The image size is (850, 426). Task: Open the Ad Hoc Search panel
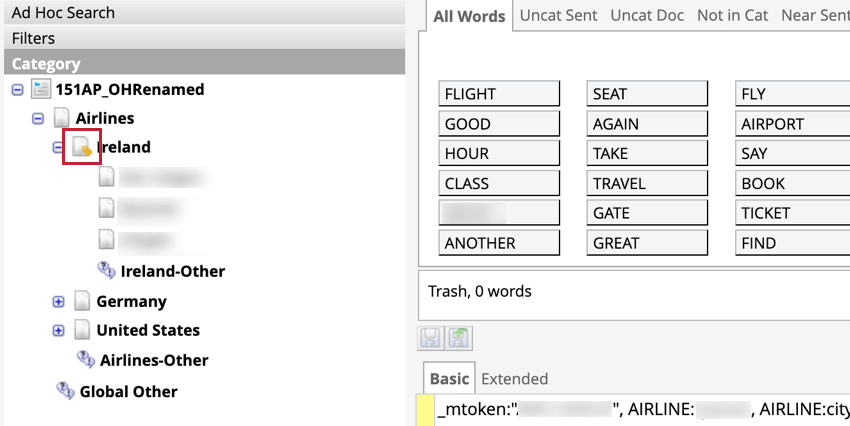tap(200, 13)
